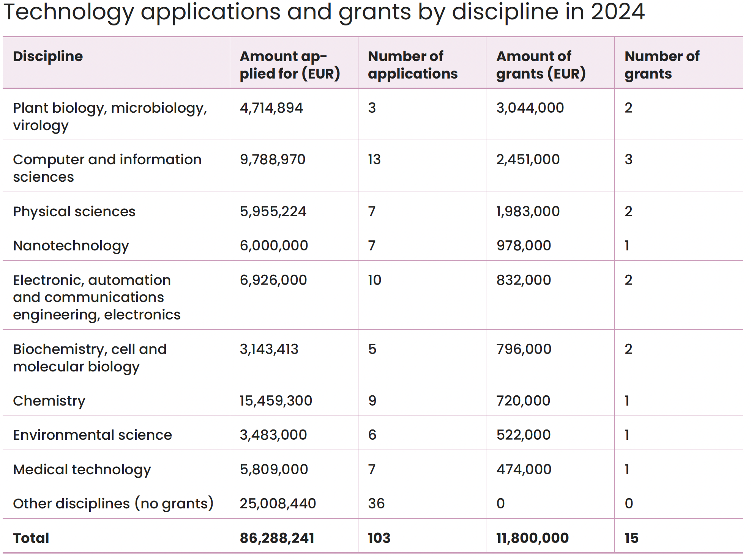Click the 'Medical technology' row label
Viewport: 751px width, 560px height.
[x=82, y=470]
